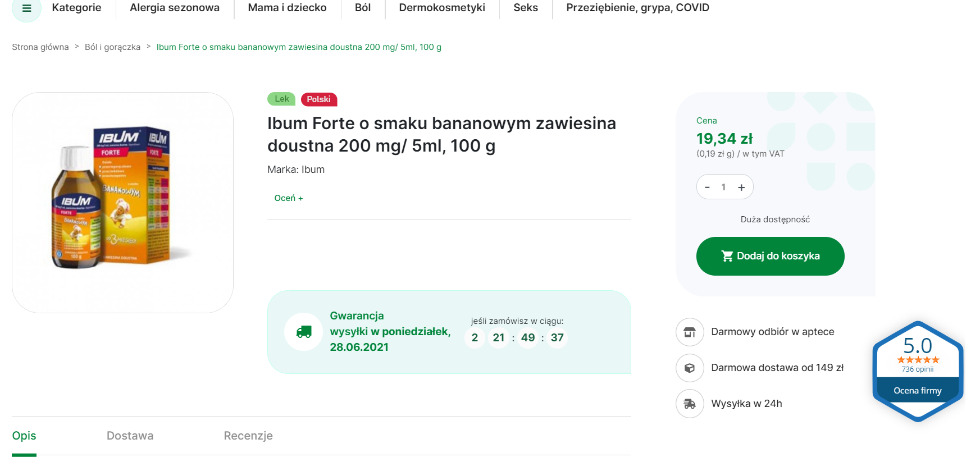Switch to the Recenzje tab
Image resolution: width=980 pixels, height=471 pixels.
(248, 436)
